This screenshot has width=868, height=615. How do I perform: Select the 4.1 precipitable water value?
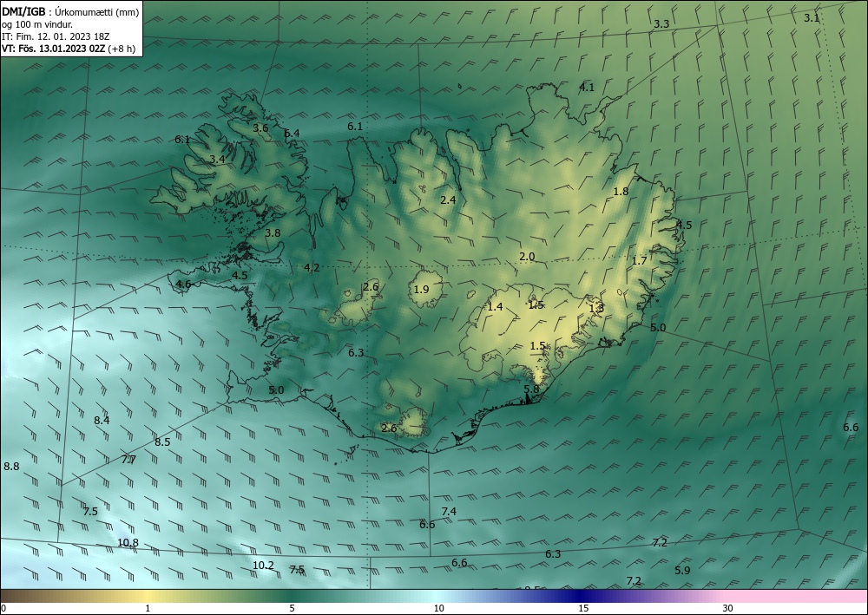coord(587,87)
